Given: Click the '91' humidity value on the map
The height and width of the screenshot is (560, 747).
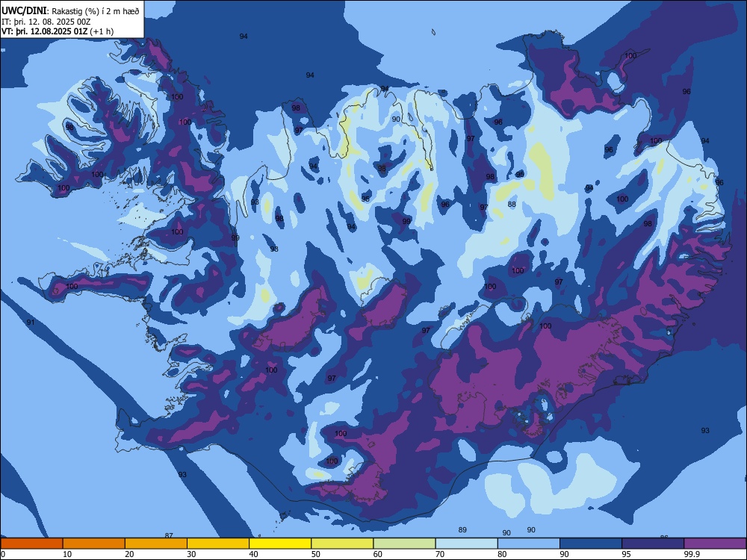Looking at the screenshot, I should point(31,323).
